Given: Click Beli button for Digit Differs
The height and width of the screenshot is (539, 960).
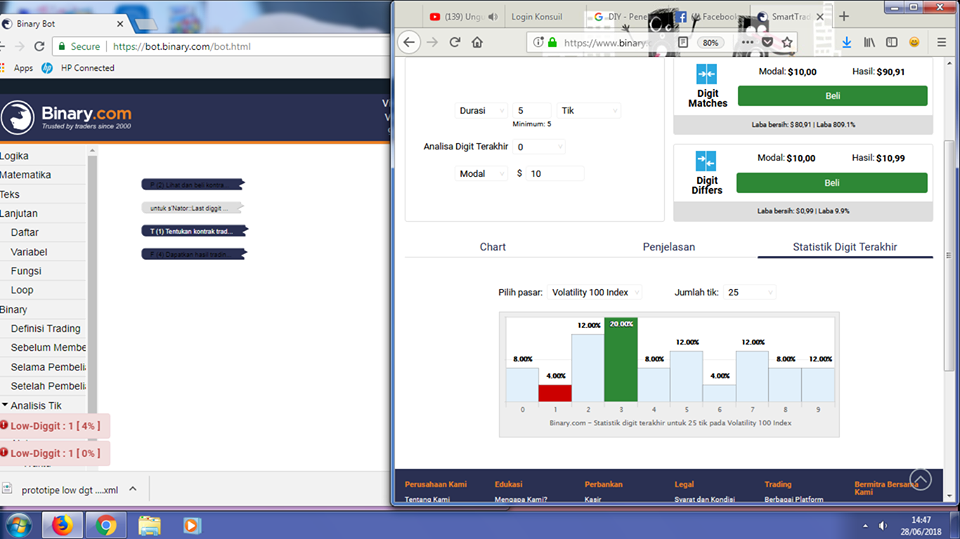Looking at the screenshot, I should coord(831,183).
